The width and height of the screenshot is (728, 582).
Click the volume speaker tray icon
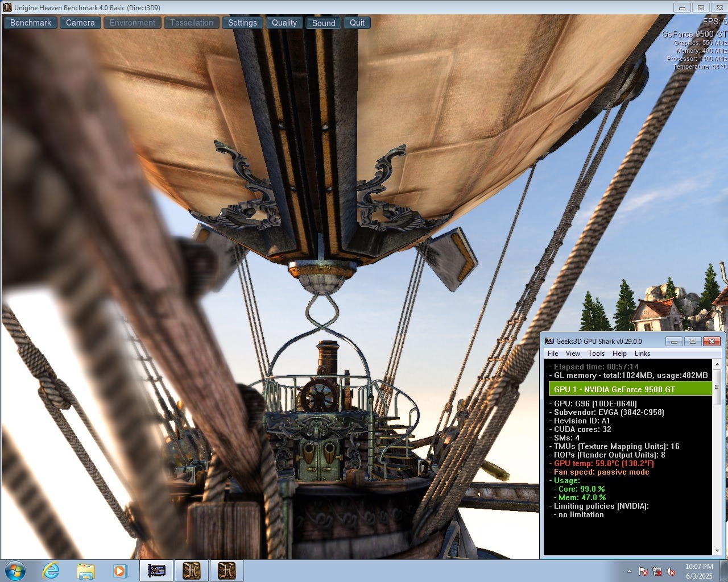point(671,571)
